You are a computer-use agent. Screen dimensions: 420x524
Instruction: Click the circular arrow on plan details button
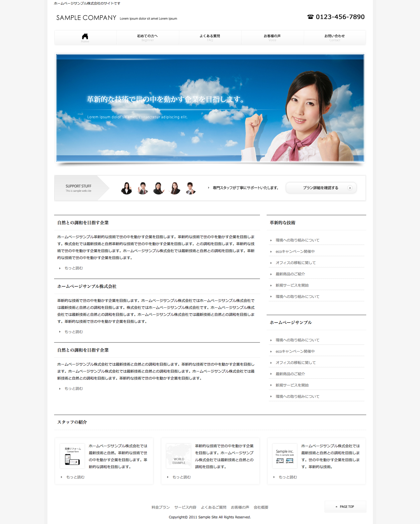(350, 188)
